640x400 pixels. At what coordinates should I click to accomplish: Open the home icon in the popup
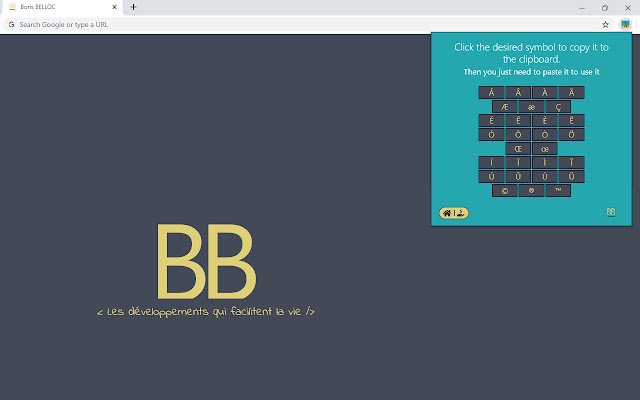(x=447, y=213)
